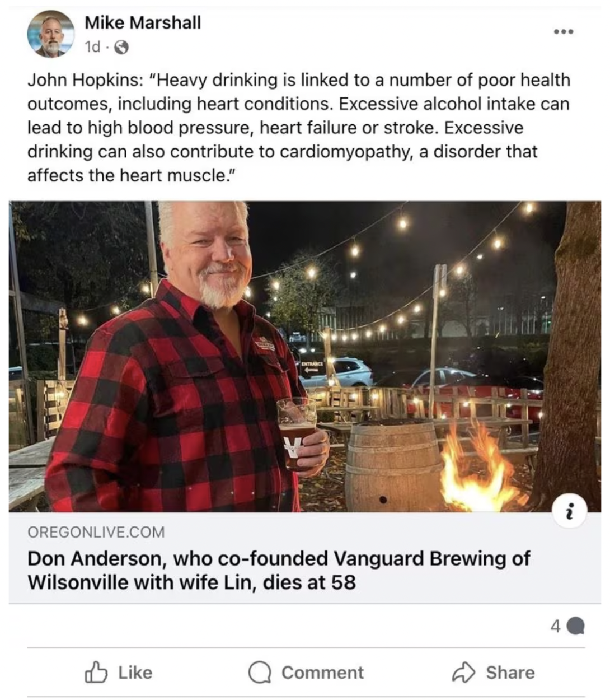Open the photo of the man in plaid
610x700 pixels.
[x=305, y=356]
